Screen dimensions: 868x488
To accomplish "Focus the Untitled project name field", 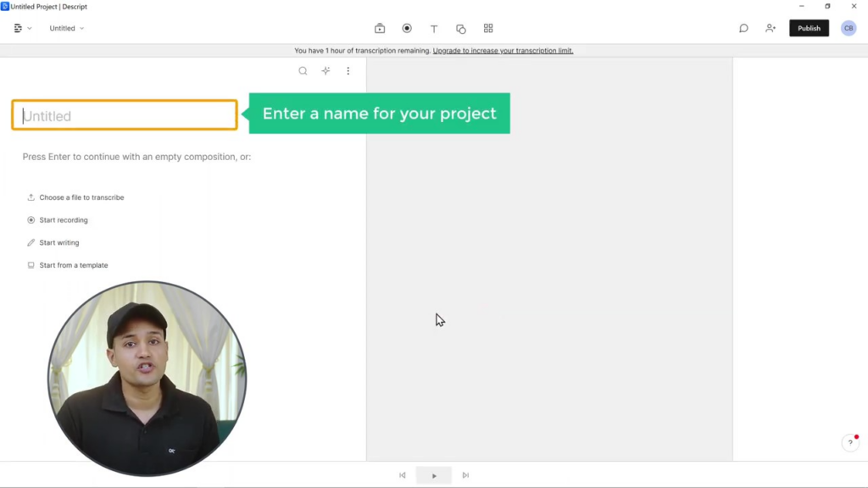I will coord(125,115).
